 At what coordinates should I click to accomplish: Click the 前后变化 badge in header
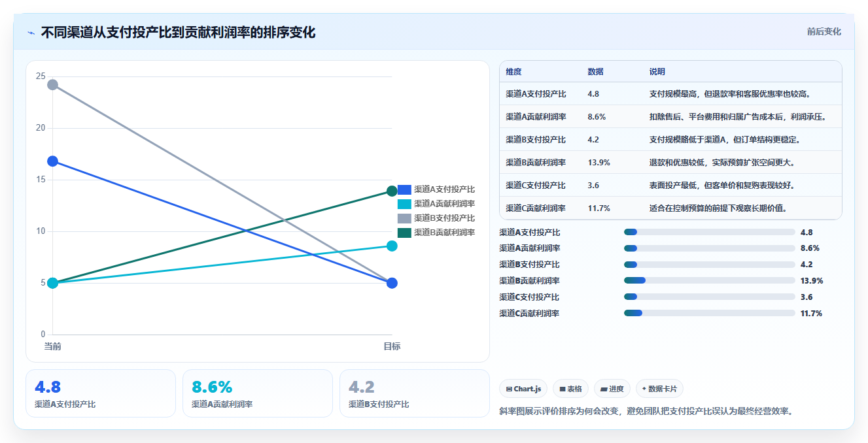[x=824, y=31]
